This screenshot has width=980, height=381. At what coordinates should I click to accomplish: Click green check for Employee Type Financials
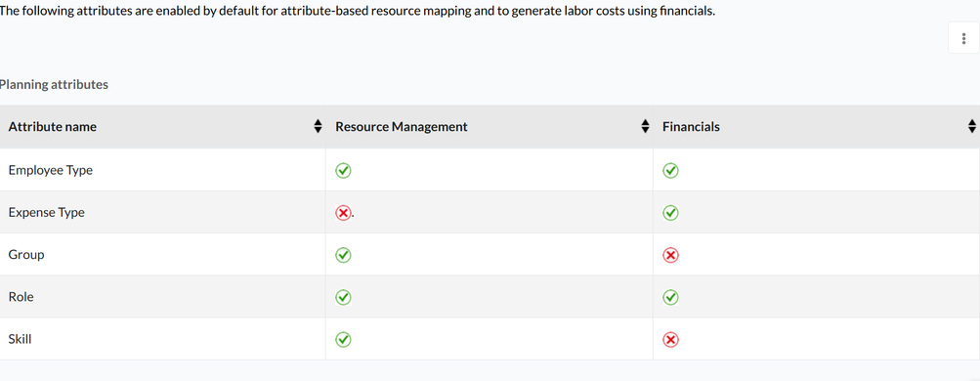(670, 170)
